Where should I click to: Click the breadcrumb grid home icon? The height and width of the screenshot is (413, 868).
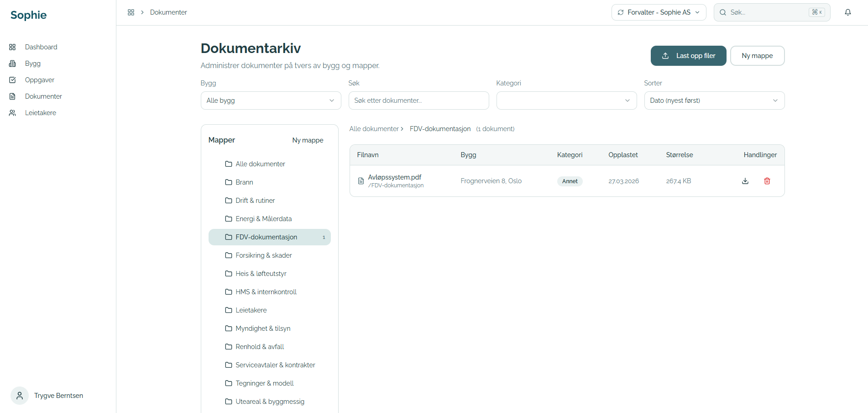[131, 12]
